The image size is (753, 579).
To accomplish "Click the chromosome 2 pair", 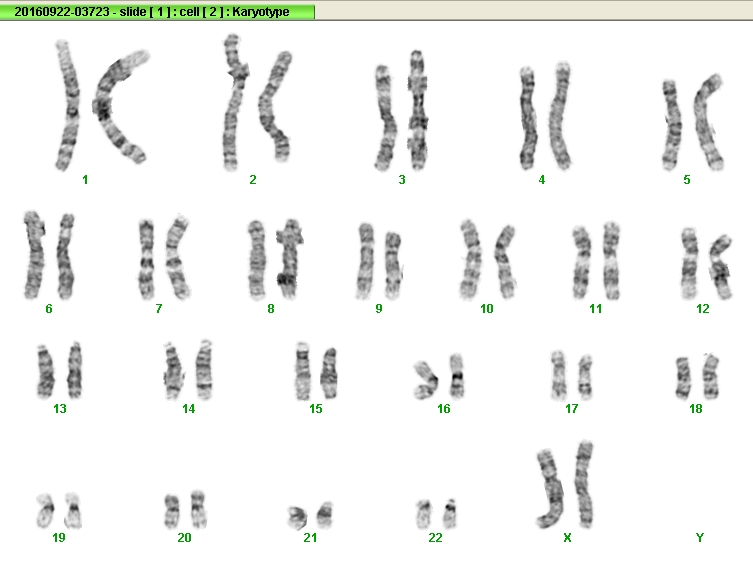I will click(x=257, y=102).
